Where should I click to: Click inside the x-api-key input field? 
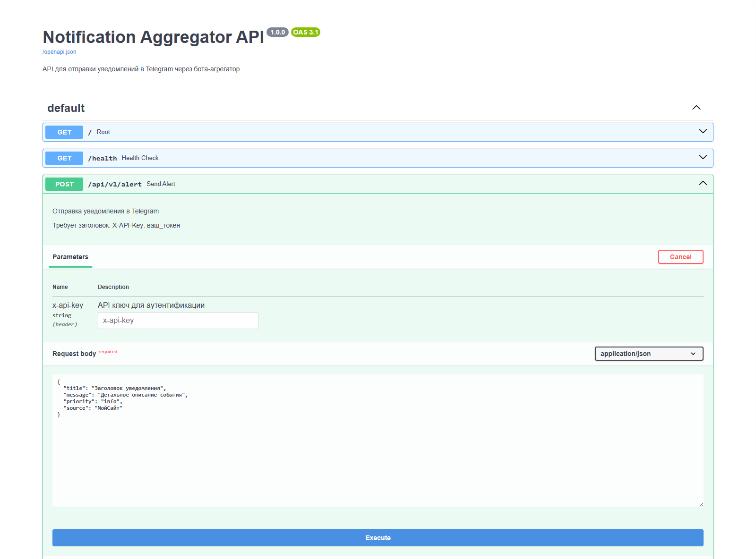click(x=178, y=321)
